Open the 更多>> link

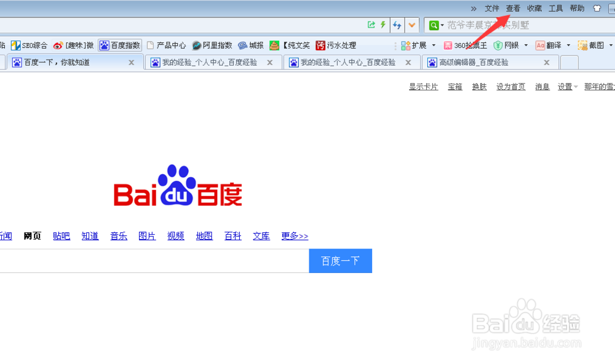pyautogui.click(x=295, y=236)
